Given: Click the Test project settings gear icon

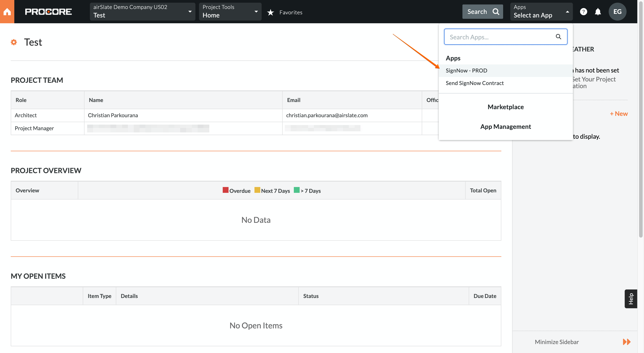Looking at the screenshot, I should coord(14,42).
